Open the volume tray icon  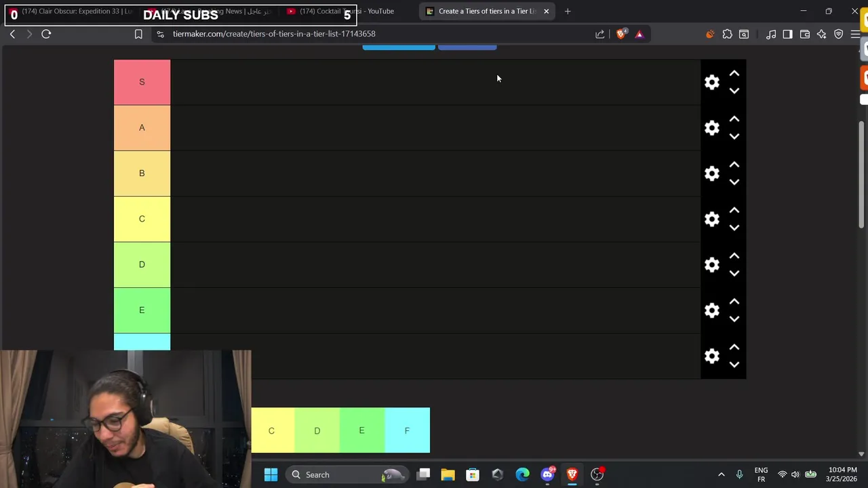(795, 474)
